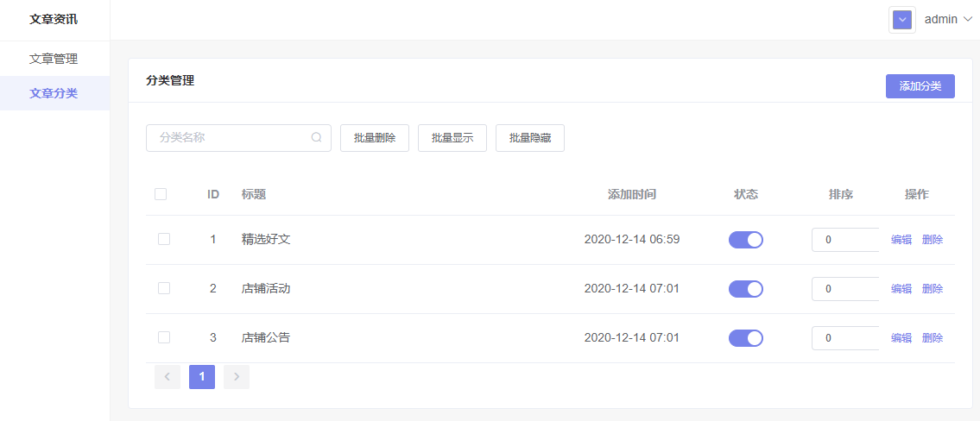The height and width of the screenshot is (421, 980).
Task: Toggle status switch for 店铺活动
Action: (x=746, y=289)
